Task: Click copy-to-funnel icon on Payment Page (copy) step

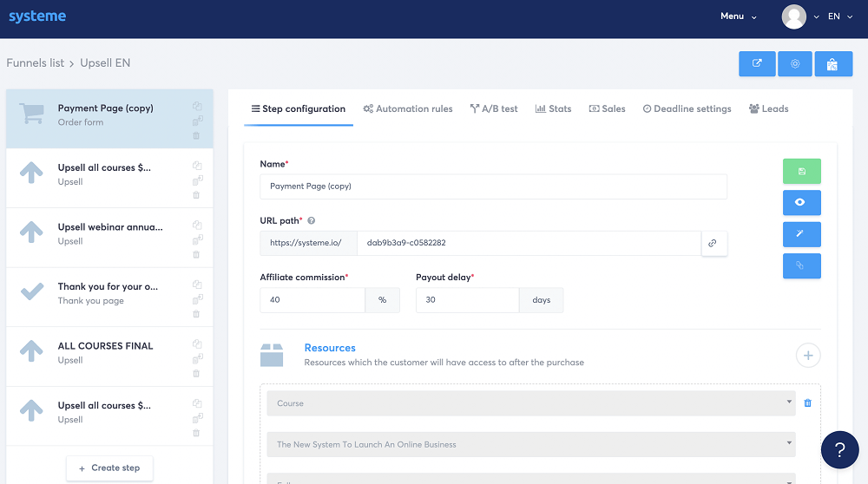Action: coord(197,120)
